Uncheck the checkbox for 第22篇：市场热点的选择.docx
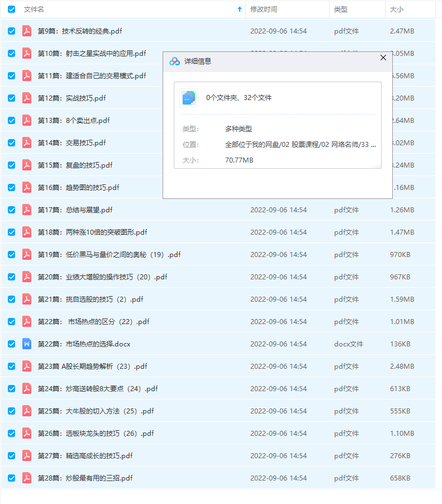442x504 pixels. [x=11, y=344]
